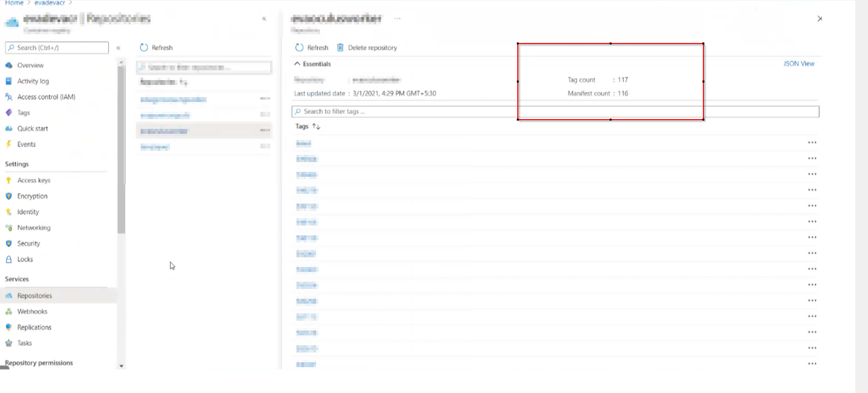Collapse the left navigation menu chevron
The image size is (868, 393).
coord(118,48)
